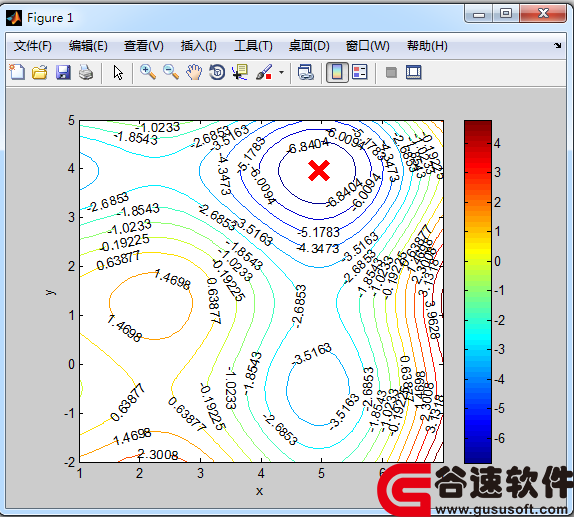Select the Zoom In magnifier tool
Image resolution: width=574 pixels, height=517 pixels.
148,72
